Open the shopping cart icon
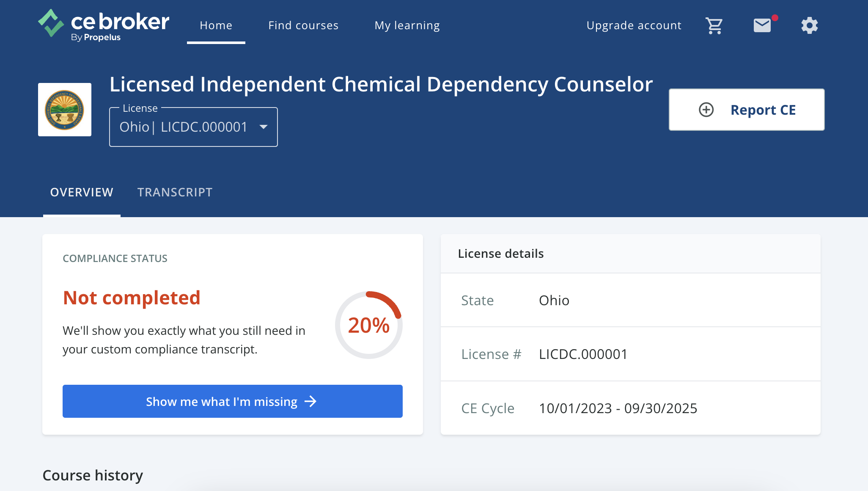The width and height of the screenshot is (868, 491). click(x=714, y=26)
